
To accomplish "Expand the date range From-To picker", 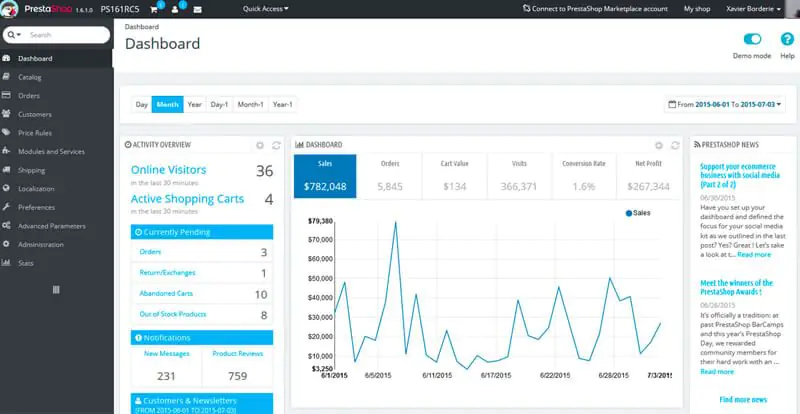I will [726, 104].
